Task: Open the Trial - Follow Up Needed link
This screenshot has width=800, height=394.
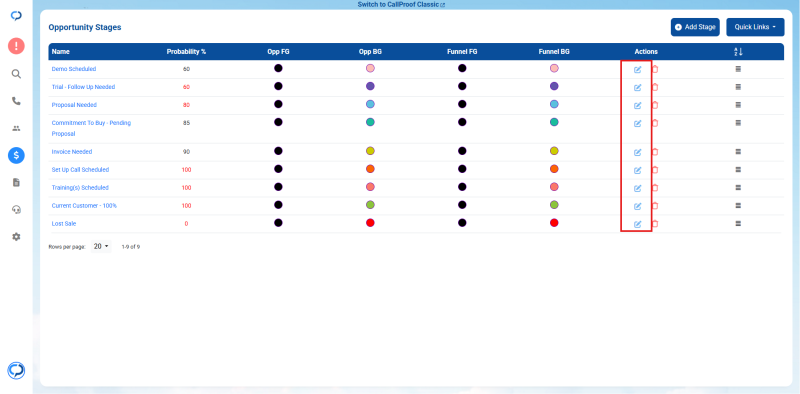Action: pos(83,87)
